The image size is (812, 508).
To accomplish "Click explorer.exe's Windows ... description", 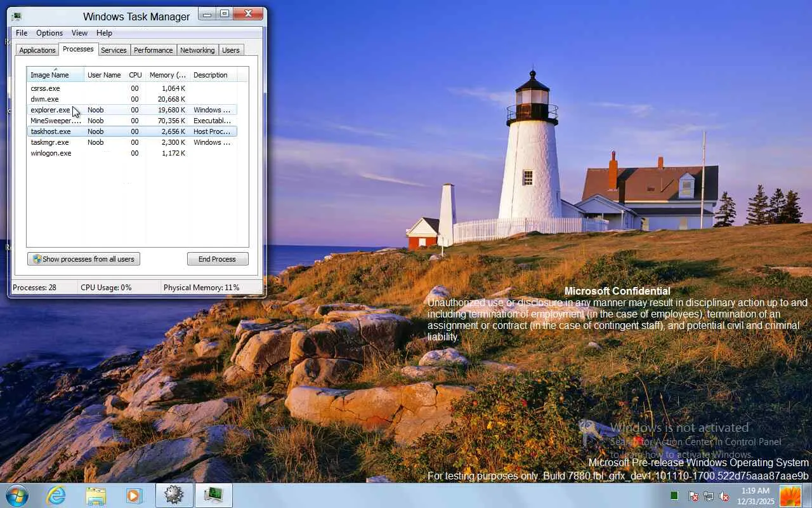I will click(212, 110).
